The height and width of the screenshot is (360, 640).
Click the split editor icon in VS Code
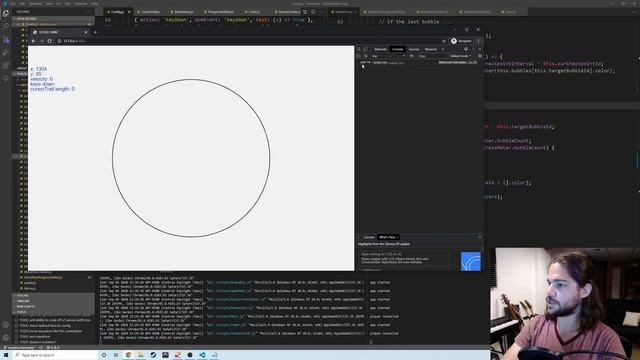click(313, 12)
